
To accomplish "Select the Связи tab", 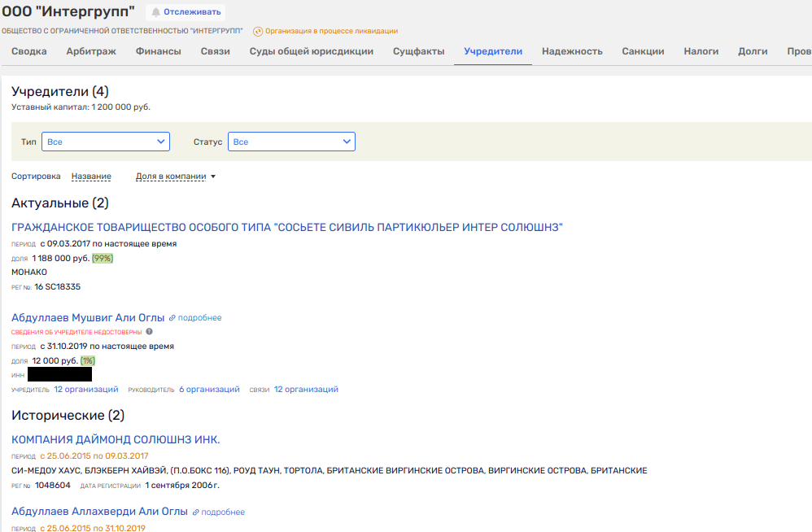I will click(216, 51).
